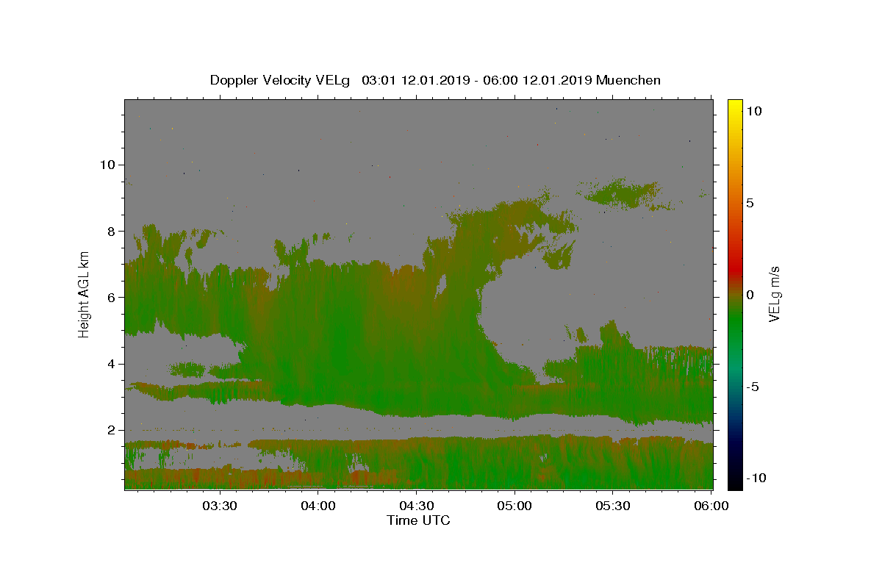Click the 'Height AGL km' axis title
The image size is (882, 588).
coord(84,293)
